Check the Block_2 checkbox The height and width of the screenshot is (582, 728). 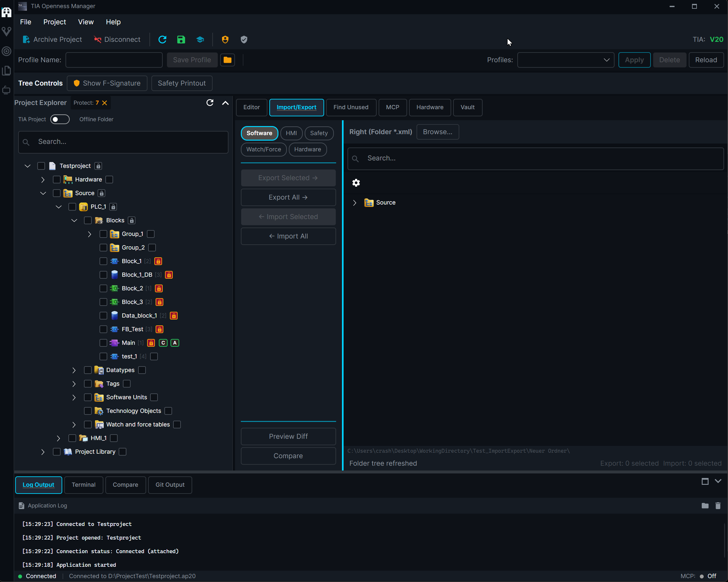[103, 288]
